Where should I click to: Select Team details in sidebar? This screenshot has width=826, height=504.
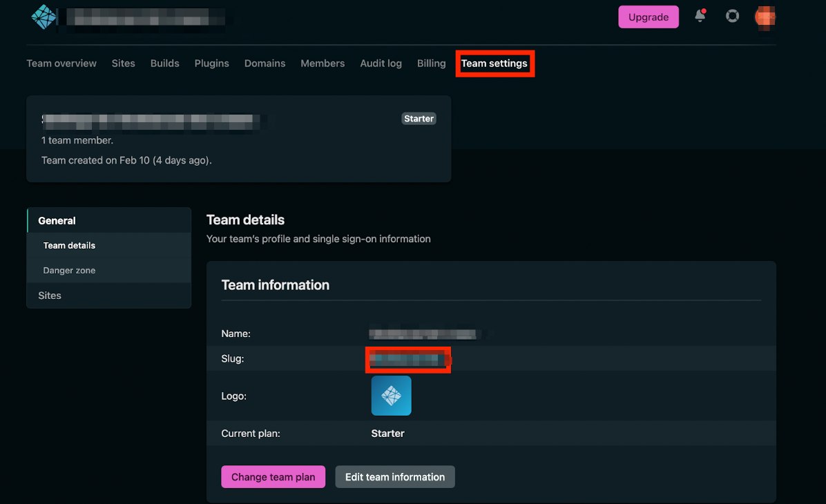coord(69,246)
